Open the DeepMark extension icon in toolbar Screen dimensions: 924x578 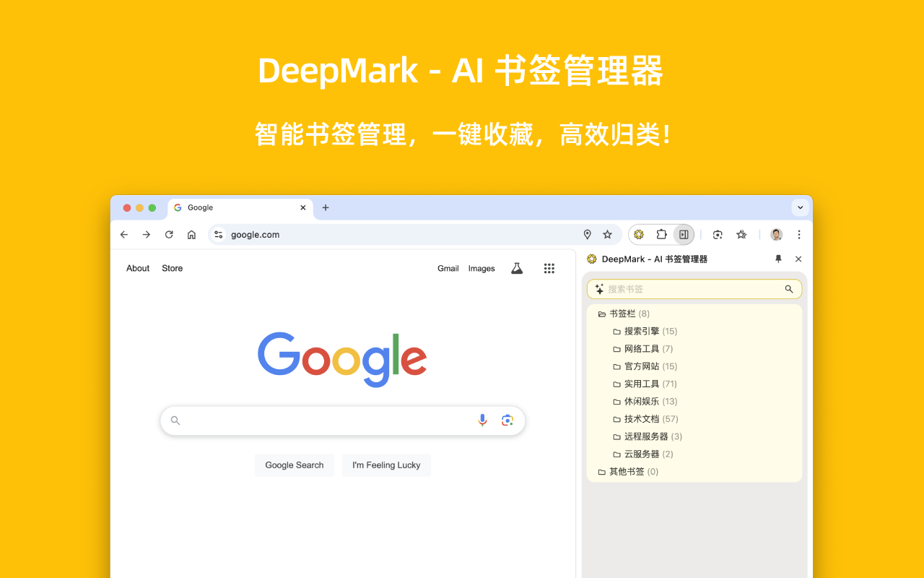point(638,234)
